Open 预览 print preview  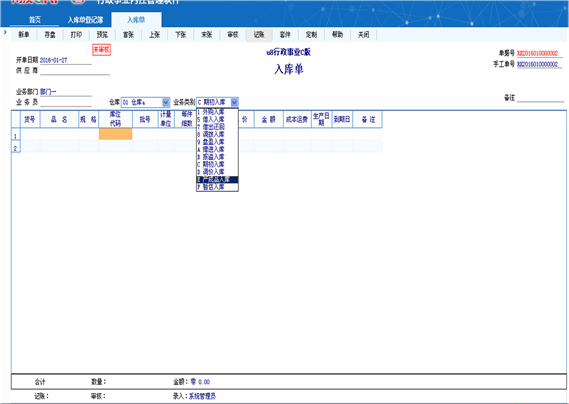[102, 35]
